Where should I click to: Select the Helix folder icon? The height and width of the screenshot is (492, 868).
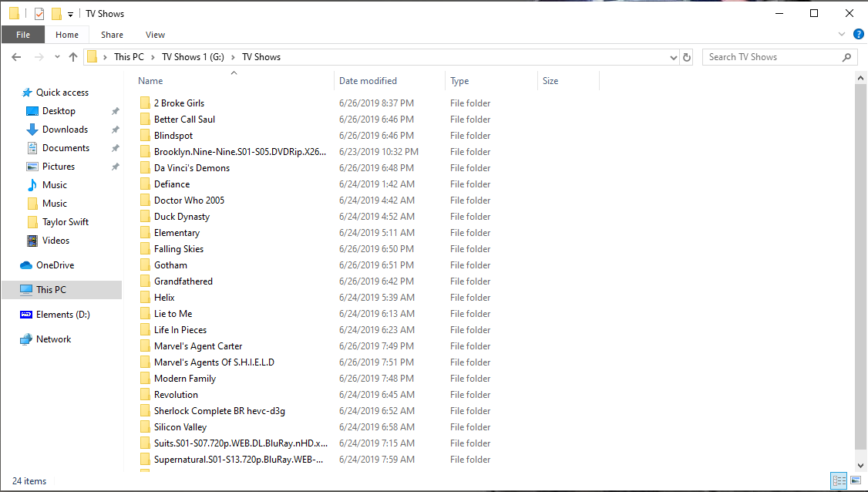[144, 298]
